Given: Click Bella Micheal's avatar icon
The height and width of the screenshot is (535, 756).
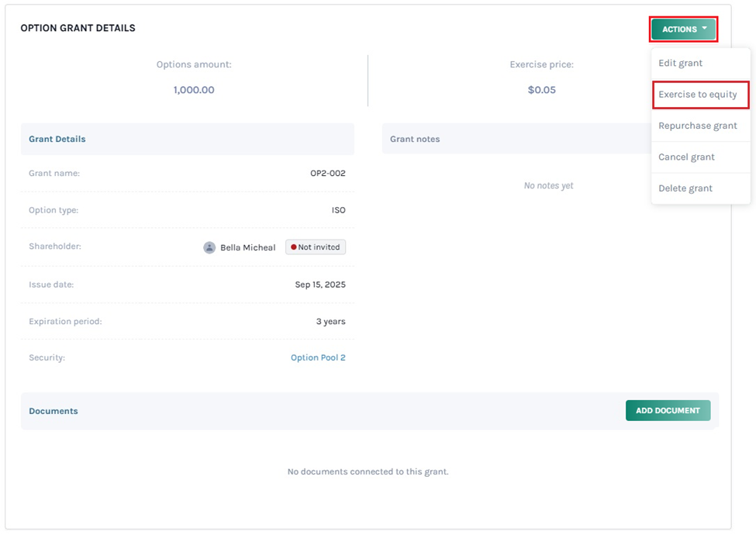Looking at the screenshot, I should [x=209, y=247].
